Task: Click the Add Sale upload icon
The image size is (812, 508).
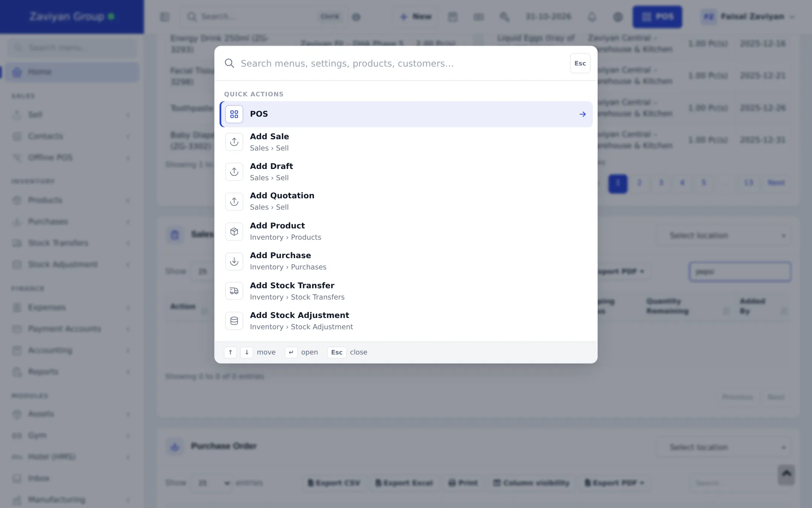Action: pos(234,142)
